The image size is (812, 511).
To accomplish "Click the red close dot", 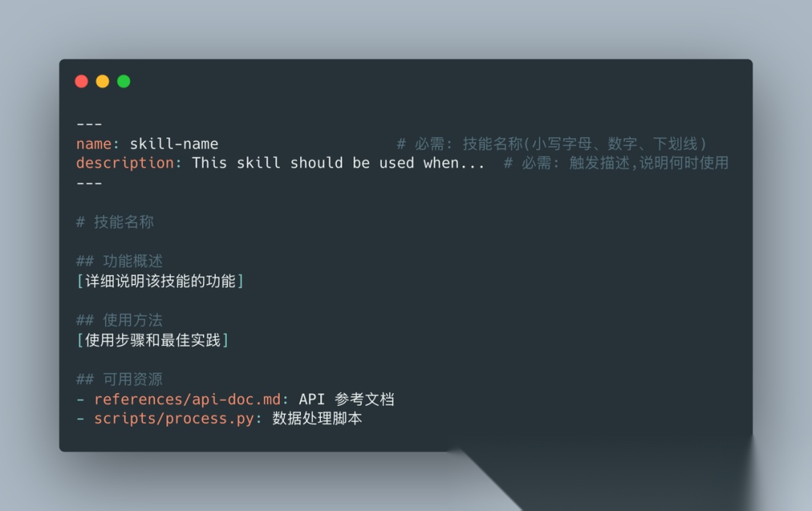I will [81, 81].
